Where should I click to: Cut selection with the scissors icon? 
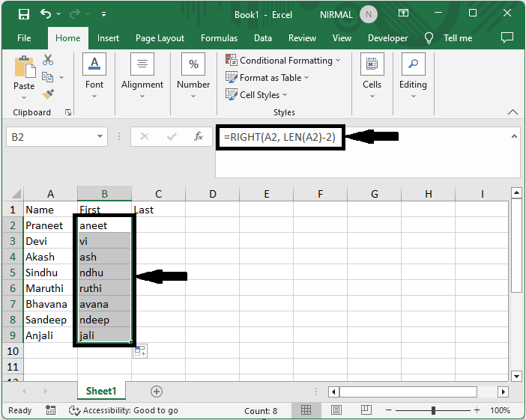tap(48, 60)
